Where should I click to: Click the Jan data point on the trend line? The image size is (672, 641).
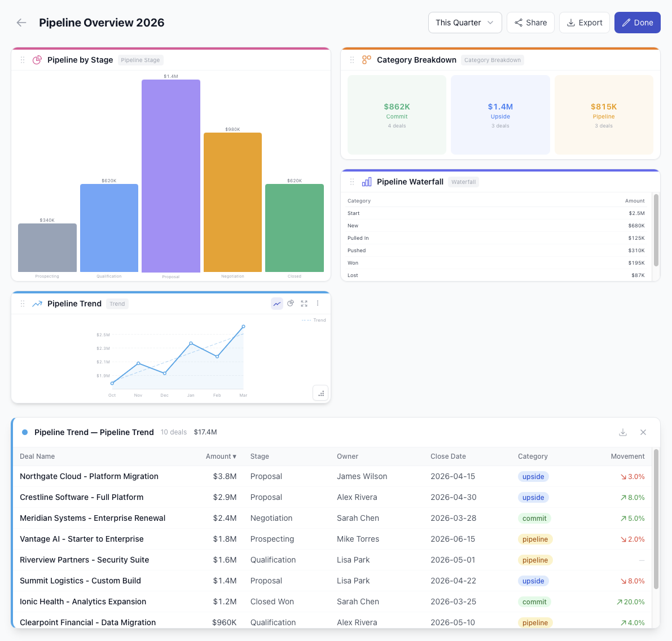[x=191, y=343]
